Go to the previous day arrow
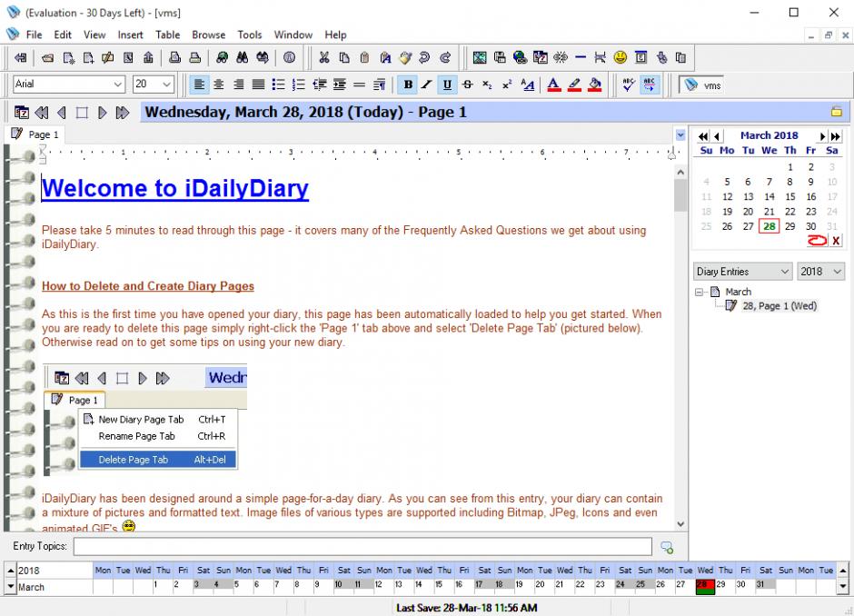 click(62, 113)
